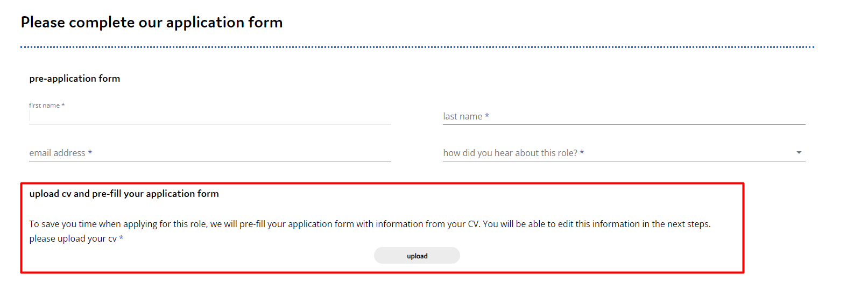868x282 pixels.
Task: Open "how did you hear about this role?" dropdown
Action: click(x=624, y=153)
